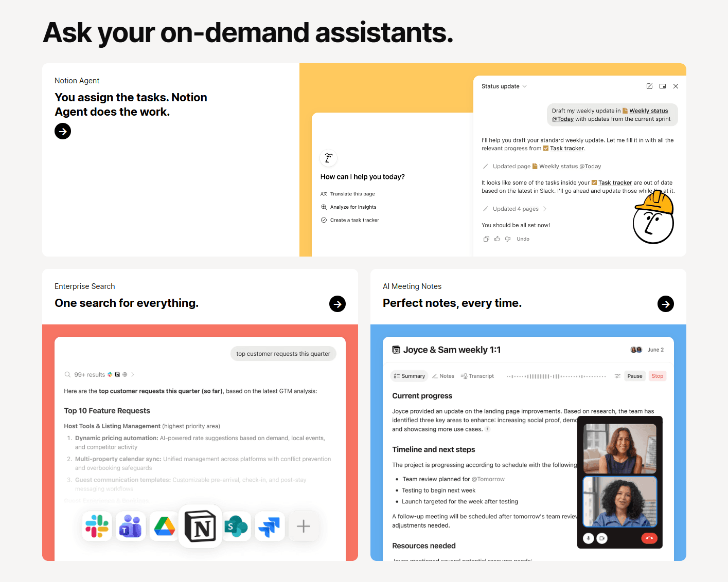728x582 pixels.
Task: Click the Notion icon among the integrations
Action: click(200, 526)
